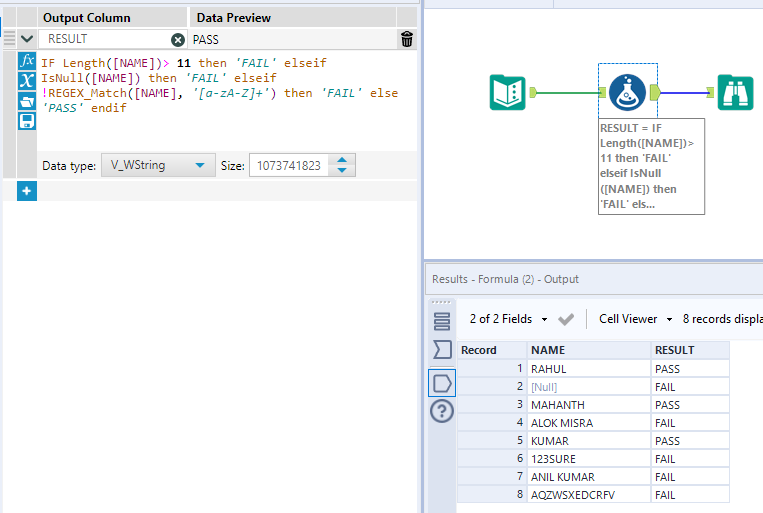Select the Input Data book tool on canvas
Image resolution: width=763 pixels, height=513 pixels.
(508, 92)
